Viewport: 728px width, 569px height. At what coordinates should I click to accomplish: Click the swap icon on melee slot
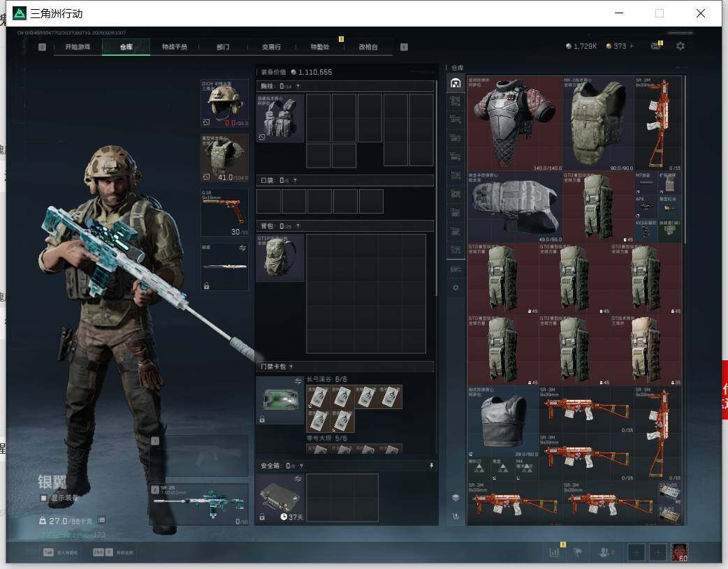point(242,249)
